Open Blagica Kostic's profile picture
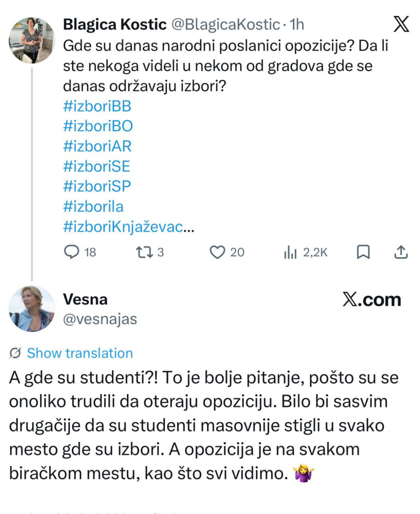This screenshot has width=420, height=514. (32, 40)
